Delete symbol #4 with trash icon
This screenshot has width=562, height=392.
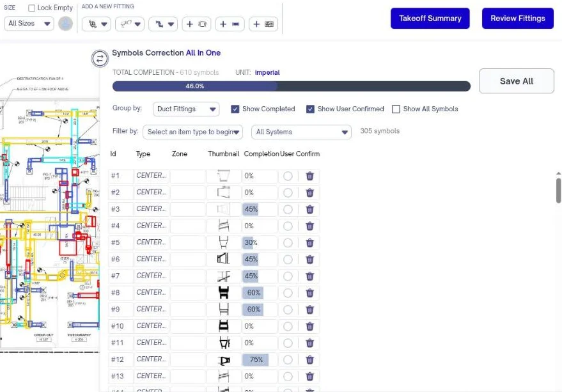coord(309,226)
